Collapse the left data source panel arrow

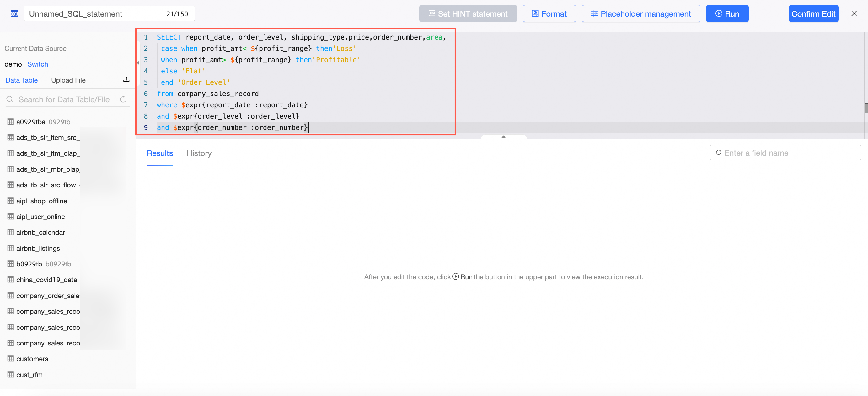[x=138, y=63]
